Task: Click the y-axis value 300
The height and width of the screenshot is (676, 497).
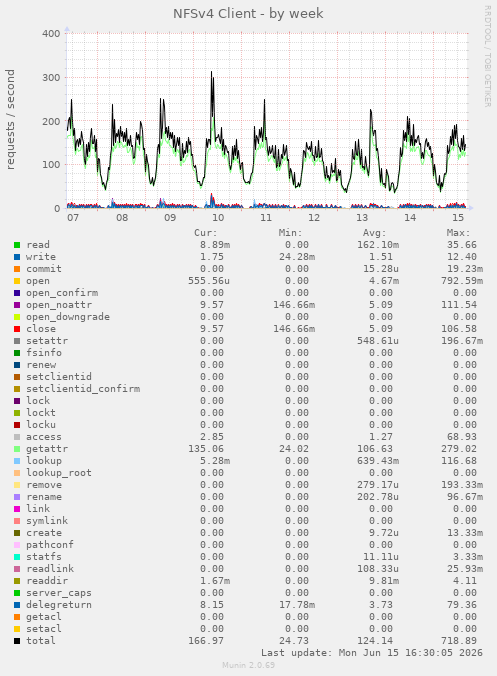Action: (x=51, y=78)
